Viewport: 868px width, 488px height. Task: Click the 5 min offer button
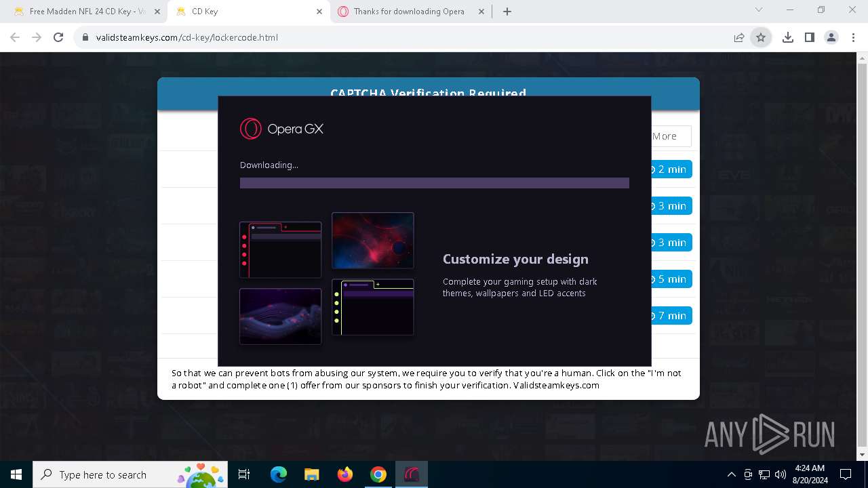[671, 279]
